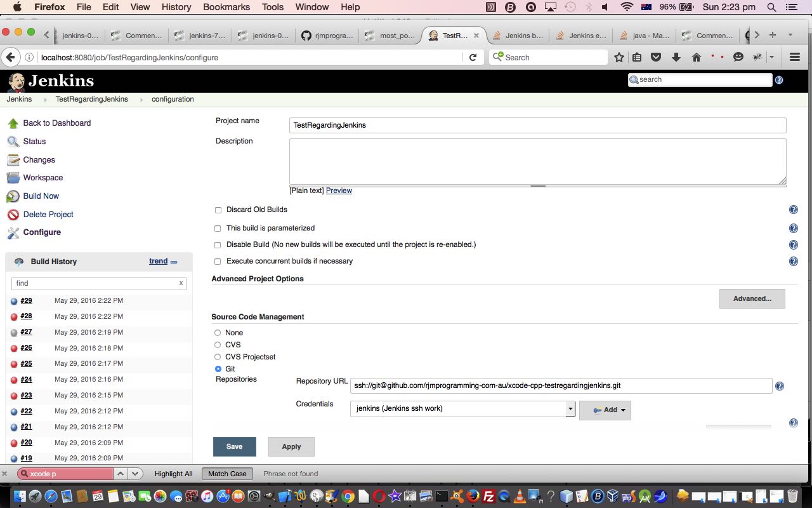Screen dimensions: 812x508
Task: Expand the Add credentials dropdown button
Action: pyautogui.click(x=605, y=410)
